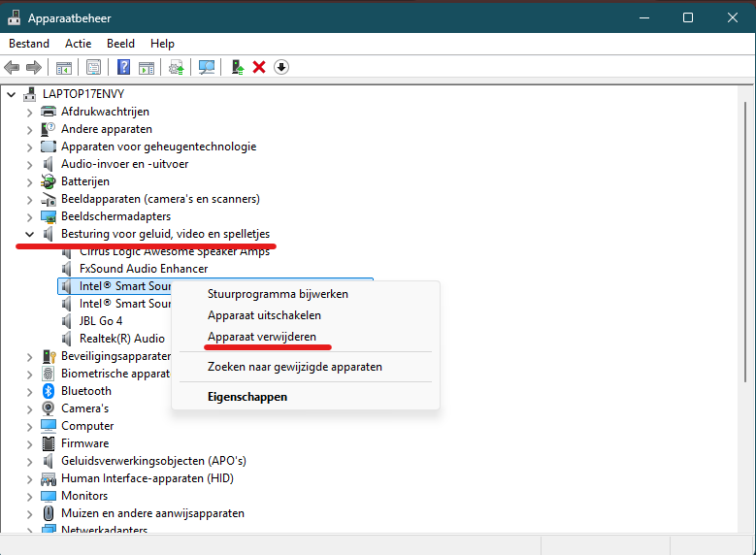Select the JBL Go 4 device

pyautogui.click(x=101, y=321)
